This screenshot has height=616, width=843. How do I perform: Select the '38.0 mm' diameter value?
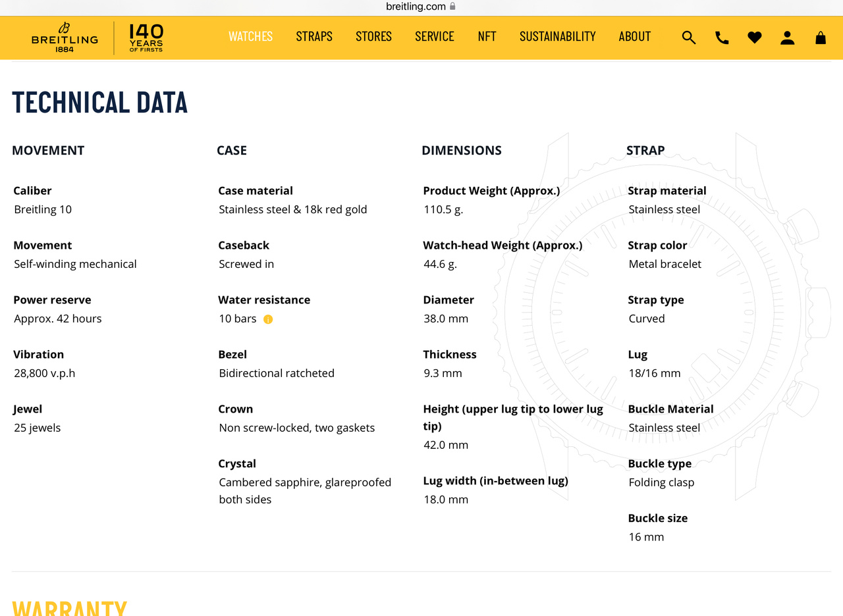click(446, 319)
